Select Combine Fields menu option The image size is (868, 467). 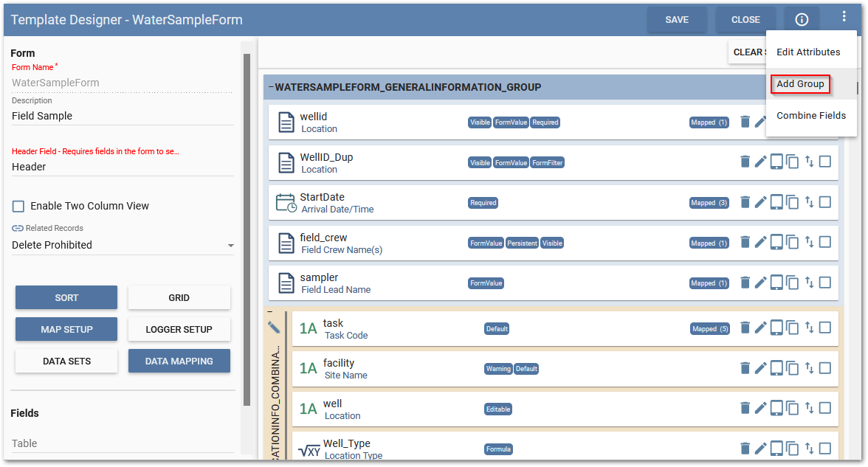(811, 116)
